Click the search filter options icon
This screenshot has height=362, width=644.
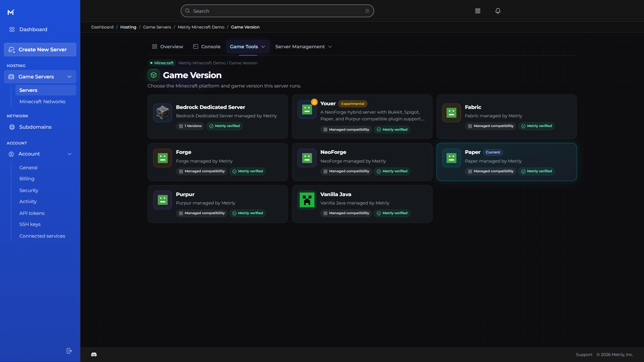coord(367,11)
